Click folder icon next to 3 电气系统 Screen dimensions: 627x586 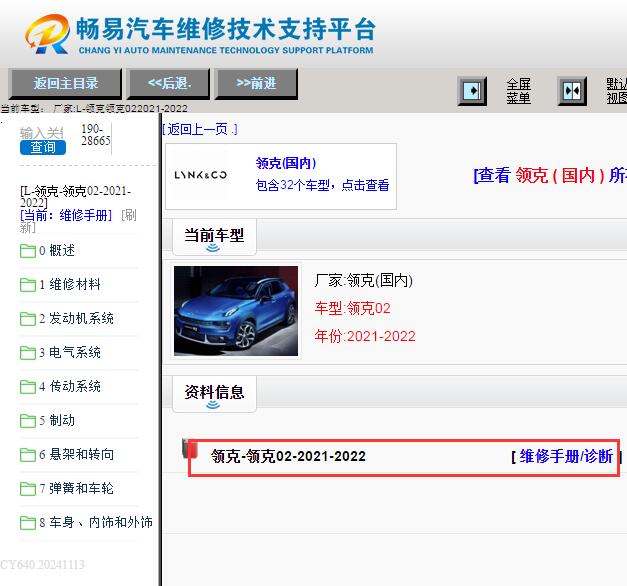point(28,353)
